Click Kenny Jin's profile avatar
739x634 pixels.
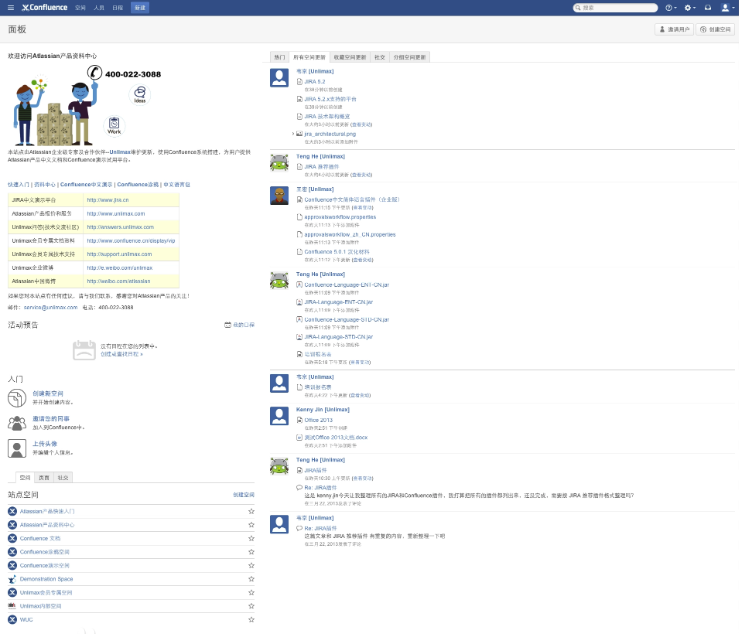pyautogui.click(x=279, y=416)
